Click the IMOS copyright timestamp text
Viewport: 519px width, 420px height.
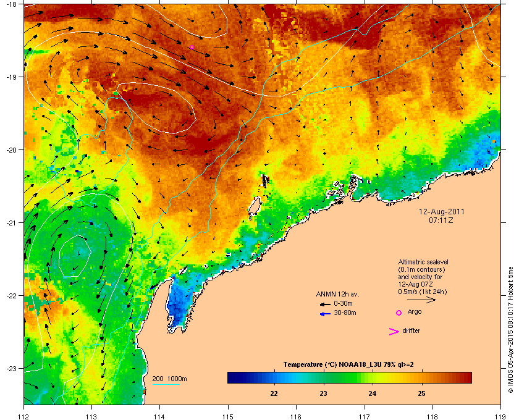coord(510,329)
